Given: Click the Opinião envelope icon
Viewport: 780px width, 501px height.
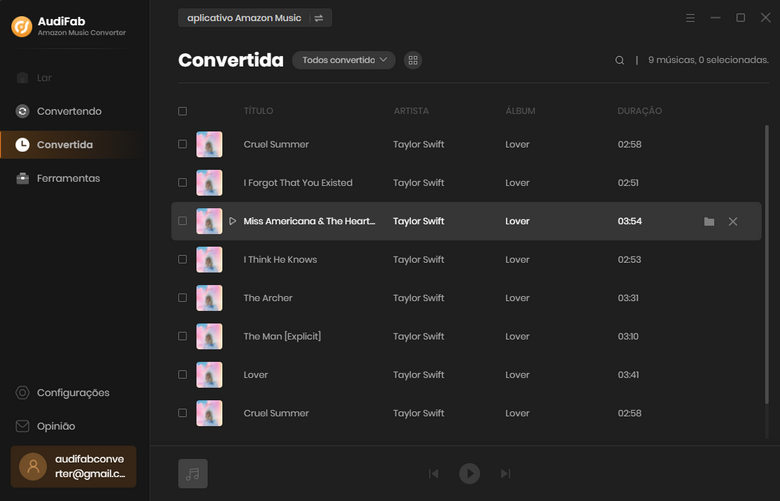Looking at the screenshot, I should (22, 426).
